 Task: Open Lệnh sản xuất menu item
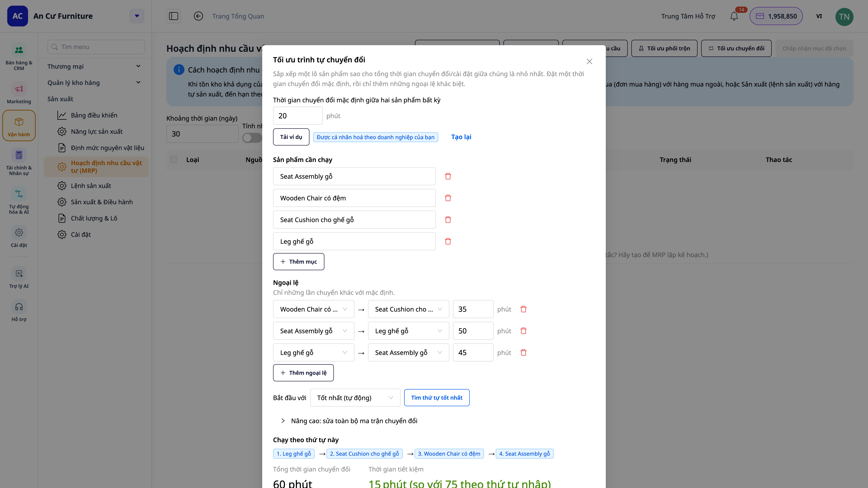click(91, 185)
